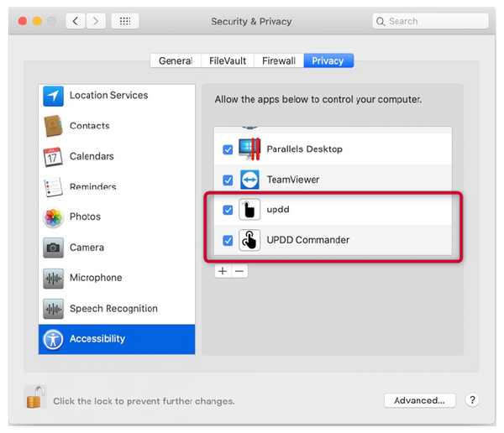The width and height of the screenshot is (504, 433).
Task: Click the Location Services arrow icon
Action: point(54,96)
